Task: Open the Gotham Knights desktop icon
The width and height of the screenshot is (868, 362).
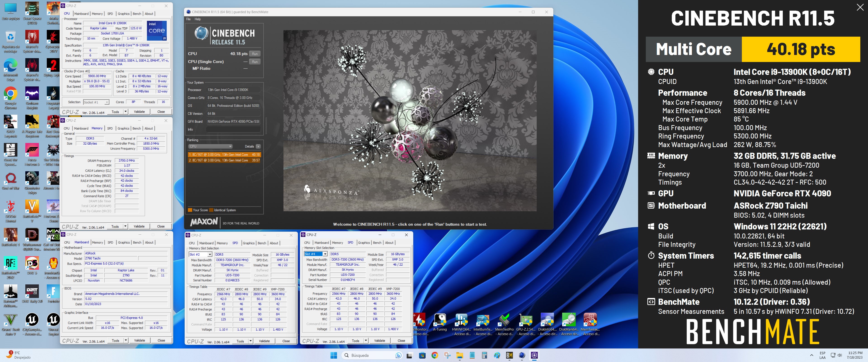Action: tap(32, 98)
